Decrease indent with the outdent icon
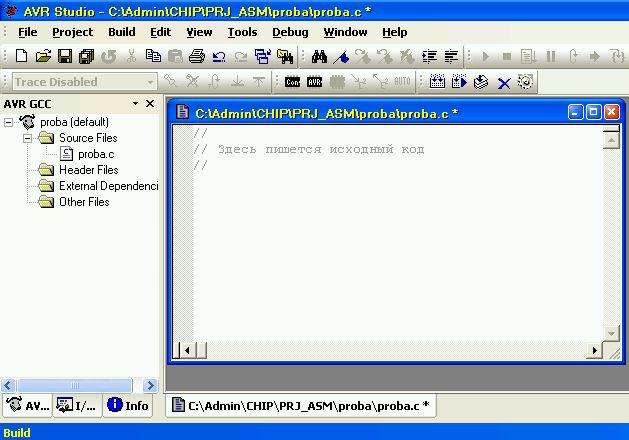Viewport: 629px width, 440px height. (451, 57)
